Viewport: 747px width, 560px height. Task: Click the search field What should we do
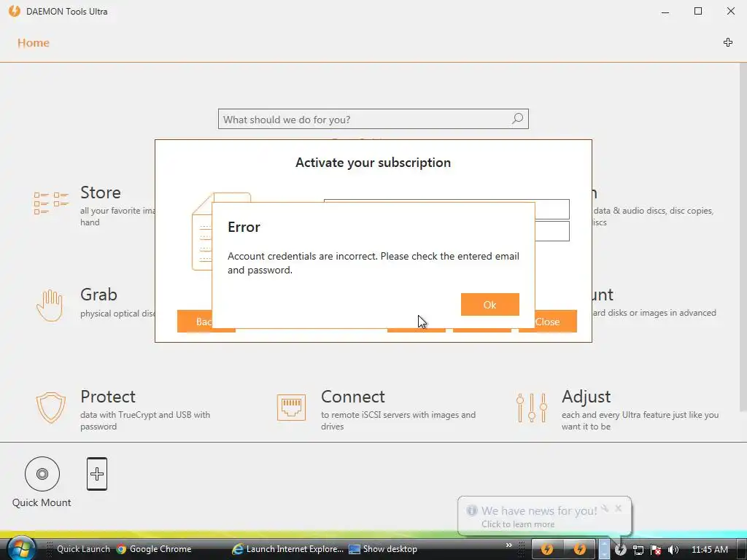click(373, 119)
